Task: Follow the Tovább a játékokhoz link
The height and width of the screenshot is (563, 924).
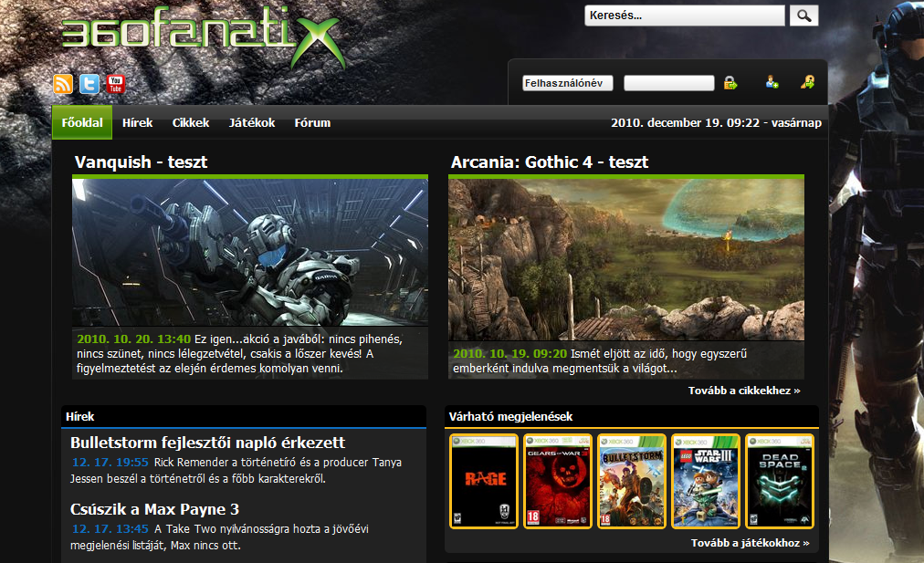Action: (x=751, y=543)
